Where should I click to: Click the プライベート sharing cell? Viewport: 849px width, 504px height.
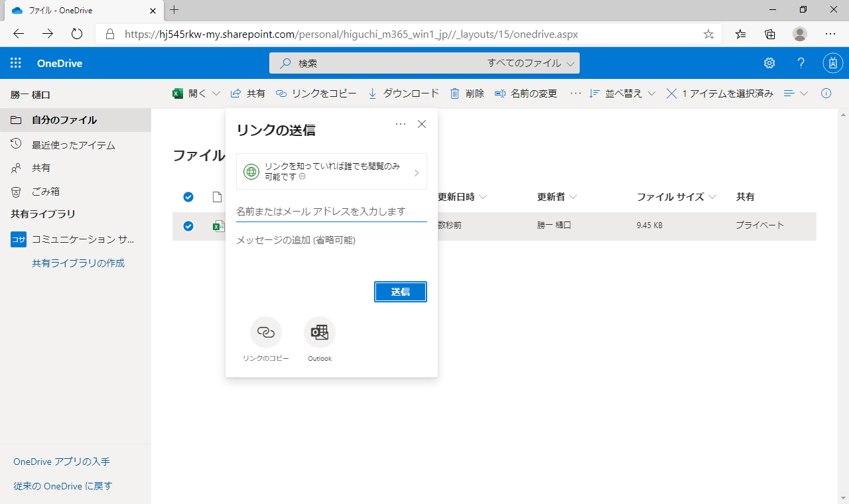click(x=760, y=225)
